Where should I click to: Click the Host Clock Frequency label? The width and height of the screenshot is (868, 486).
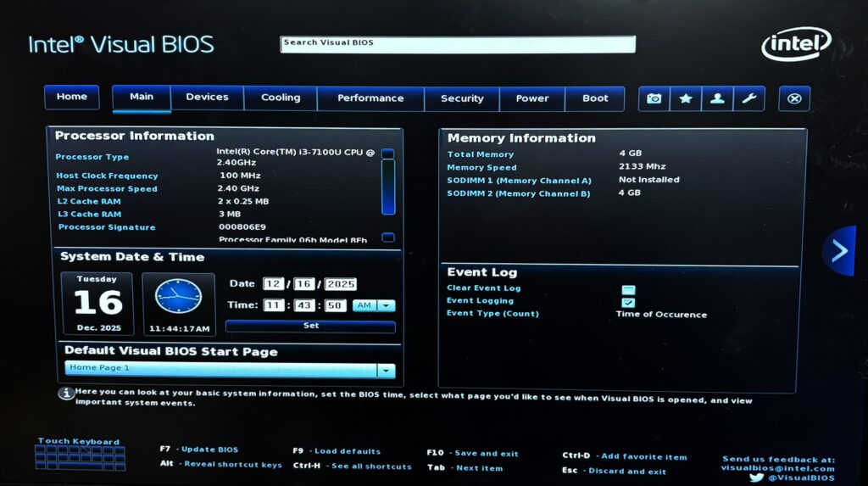coord(107,176)
